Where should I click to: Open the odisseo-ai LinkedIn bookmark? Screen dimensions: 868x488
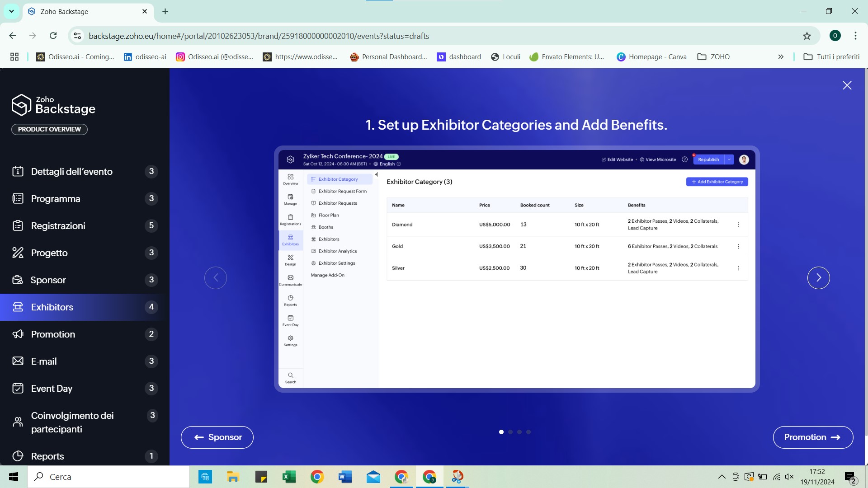pos(145,57)
